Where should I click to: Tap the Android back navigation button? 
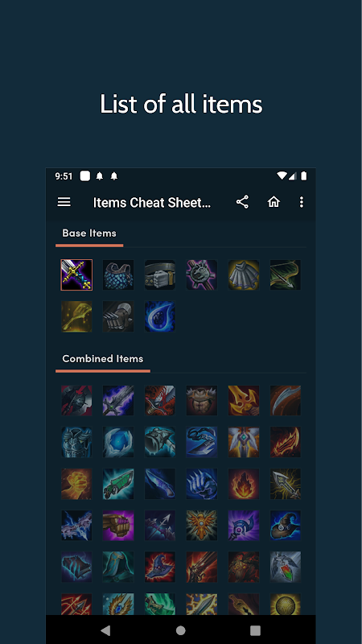click(105, 630)
